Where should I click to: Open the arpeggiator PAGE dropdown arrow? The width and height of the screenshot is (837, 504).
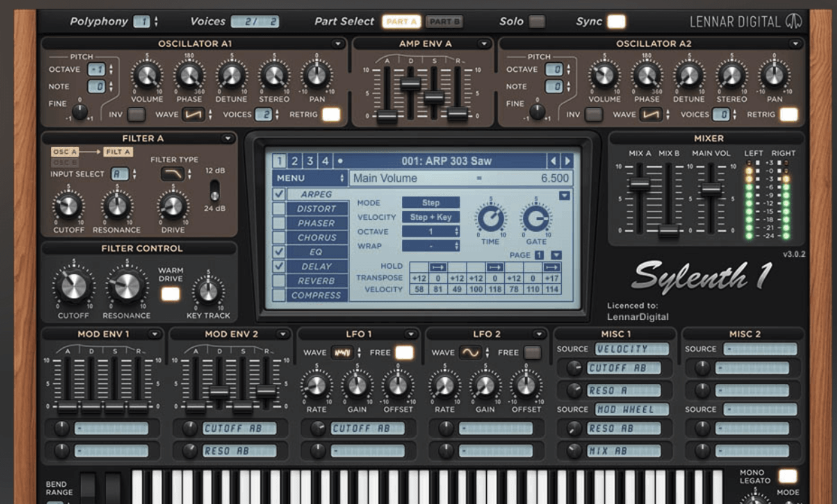[x=556, y=255]
